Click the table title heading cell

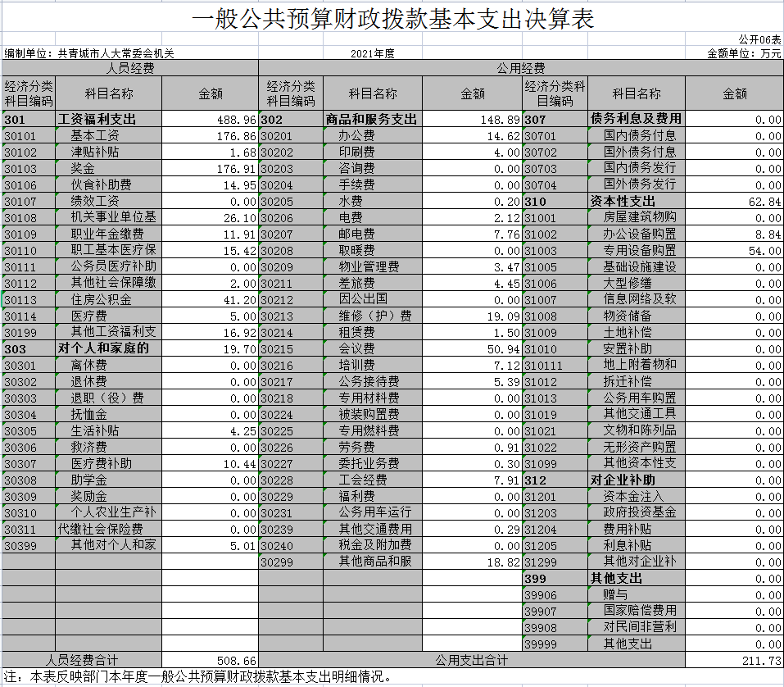[392, 19]
